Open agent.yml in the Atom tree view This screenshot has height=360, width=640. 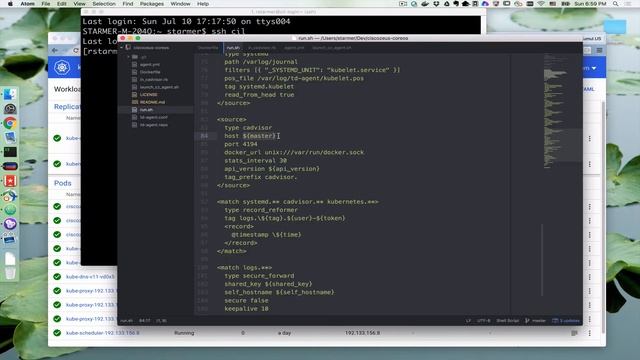tap(149, 64)
